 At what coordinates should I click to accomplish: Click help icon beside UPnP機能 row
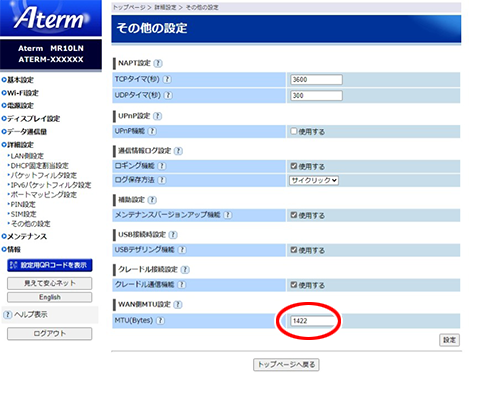(x=152, y=131)
